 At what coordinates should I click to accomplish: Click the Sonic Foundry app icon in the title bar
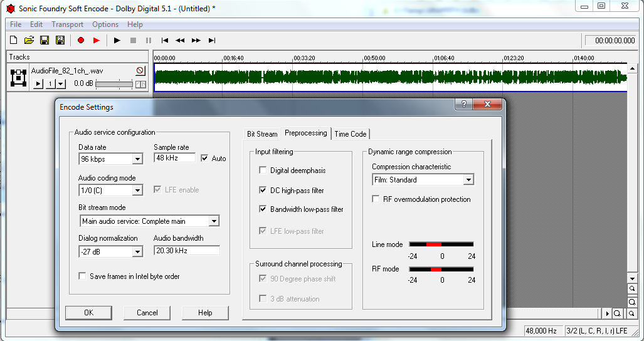coord(11,8)
